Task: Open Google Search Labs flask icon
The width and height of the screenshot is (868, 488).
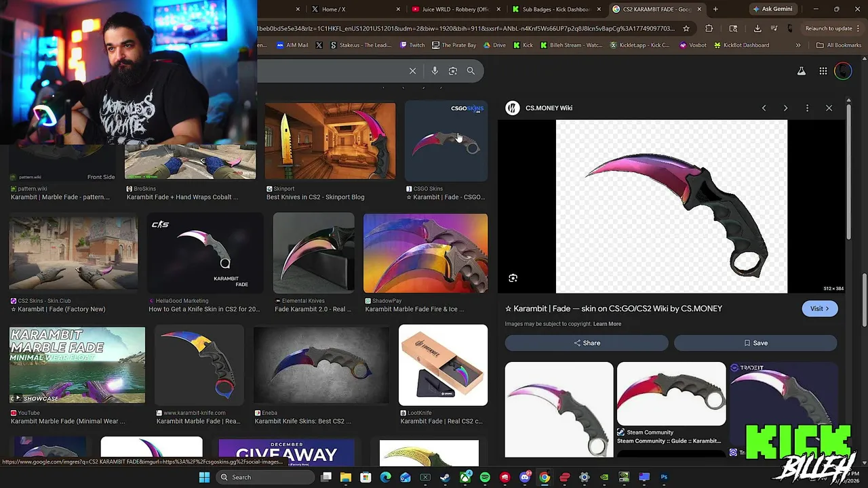Action: [801, 71]
